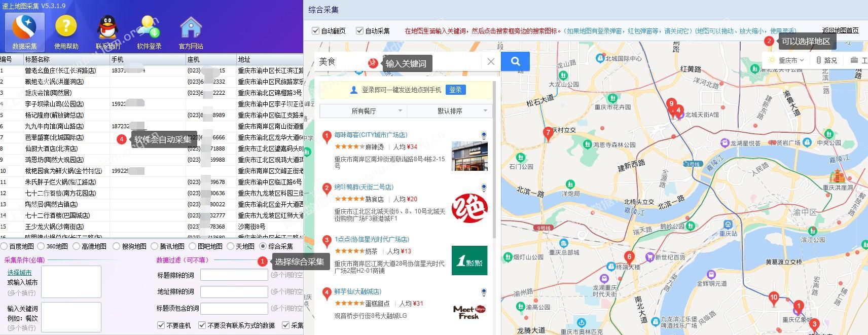Open the 数据采集 toolbar icon
868x335 pixels.
click(25, 32)
